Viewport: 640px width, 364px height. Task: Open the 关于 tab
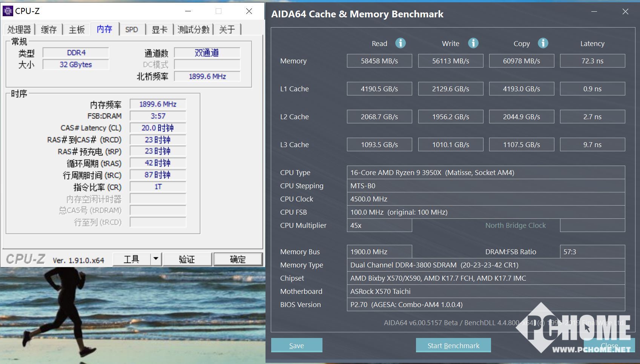(x=227, y=29)
